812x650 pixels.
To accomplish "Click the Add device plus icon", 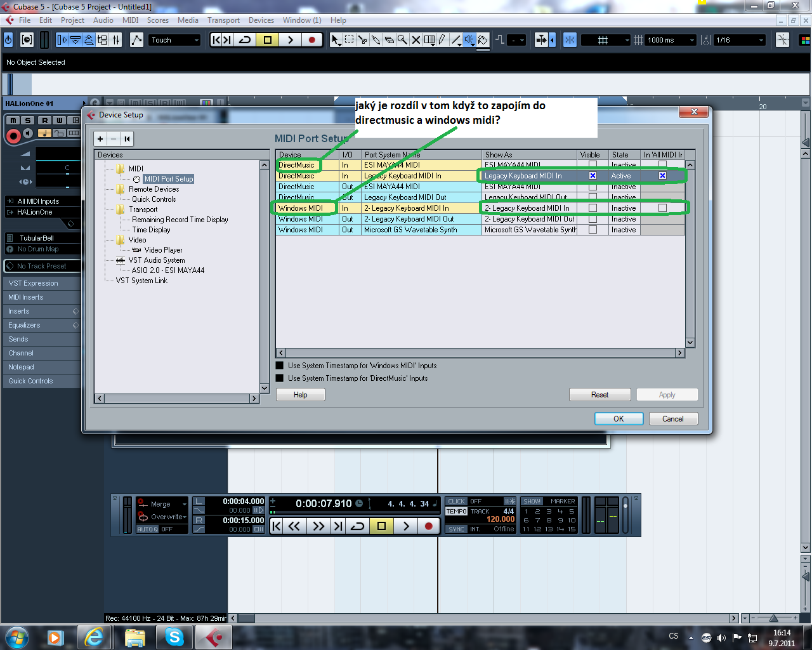I will 100,139.
